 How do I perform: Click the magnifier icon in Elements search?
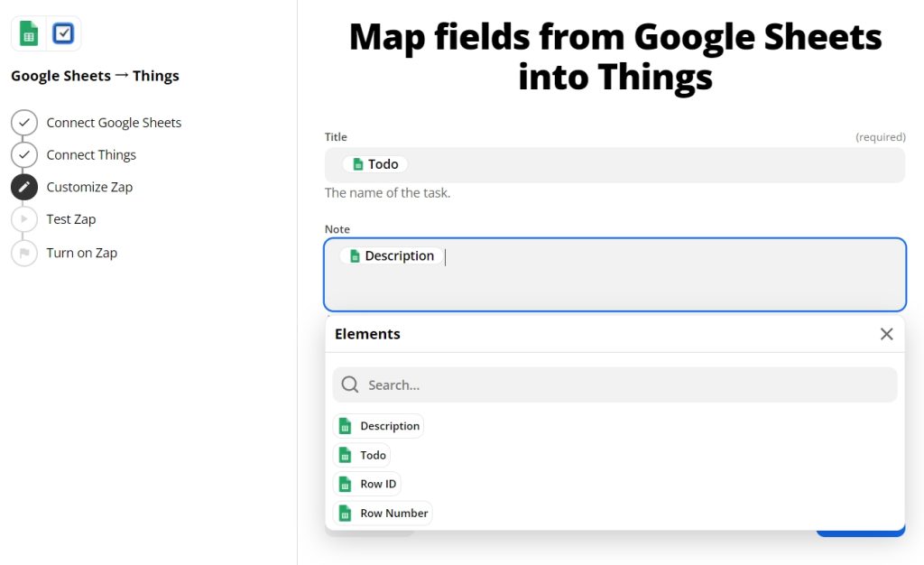tap(350, 384)
